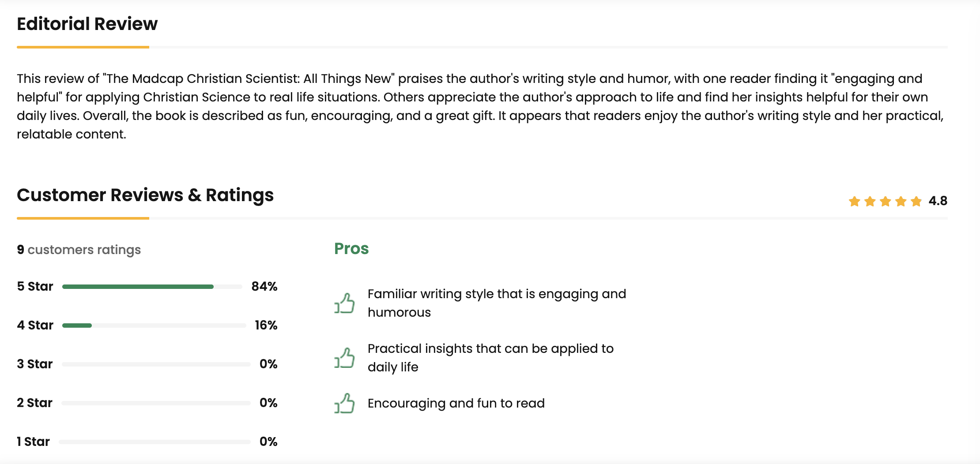Click the "9 customers ratings" text
This screenshot has width=980, height=464.
coord(79,250)
